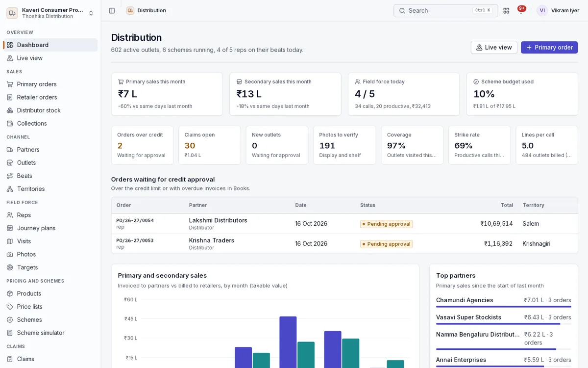Click the Retailer orders sidebar icon

coord(10,97)
